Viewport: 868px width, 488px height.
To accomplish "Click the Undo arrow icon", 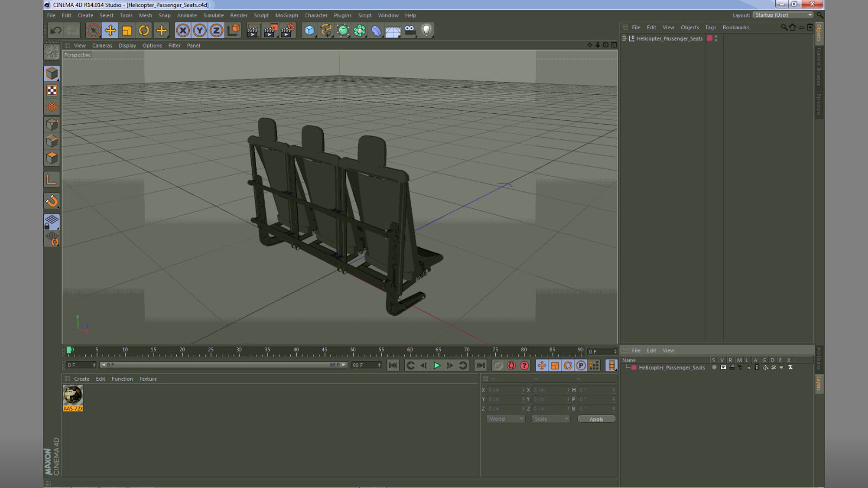I will click(56, 30).
